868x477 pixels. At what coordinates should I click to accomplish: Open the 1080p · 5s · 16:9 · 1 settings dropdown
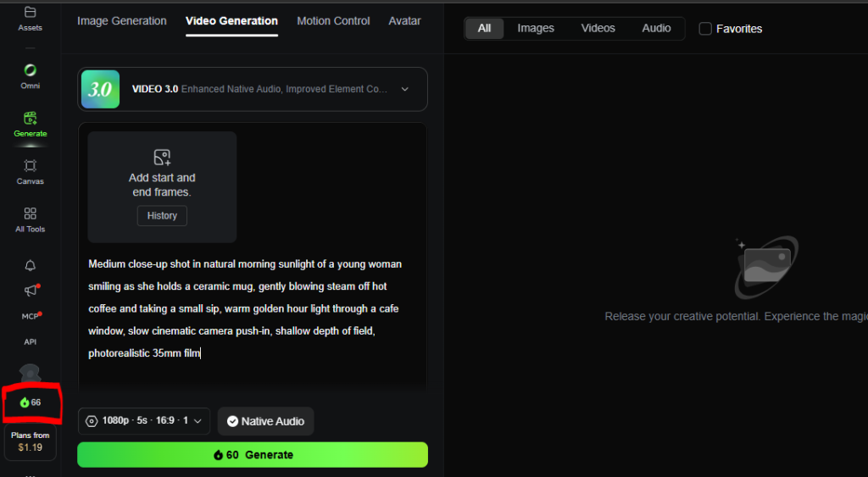coord(144,420)
